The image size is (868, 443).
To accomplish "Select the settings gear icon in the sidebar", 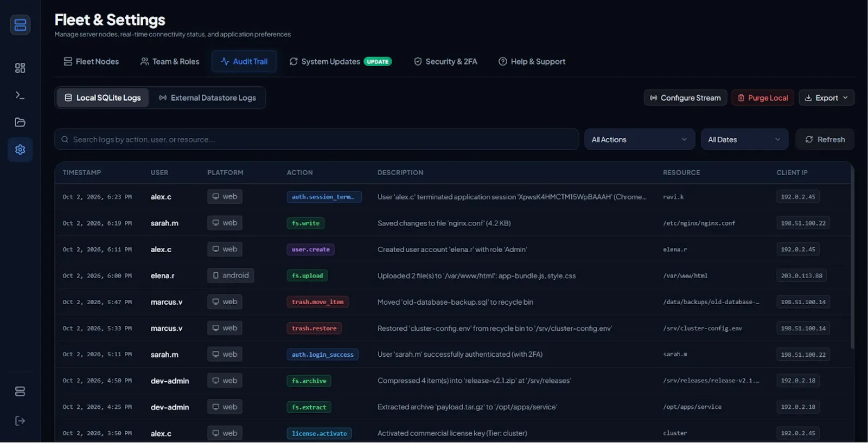I will point(20,149).
